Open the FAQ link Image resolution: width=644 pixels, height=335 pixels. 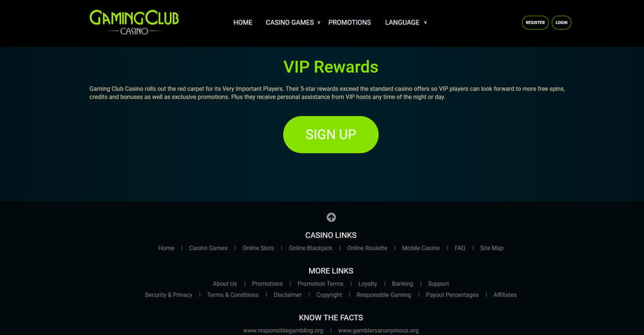pos(460,248)
